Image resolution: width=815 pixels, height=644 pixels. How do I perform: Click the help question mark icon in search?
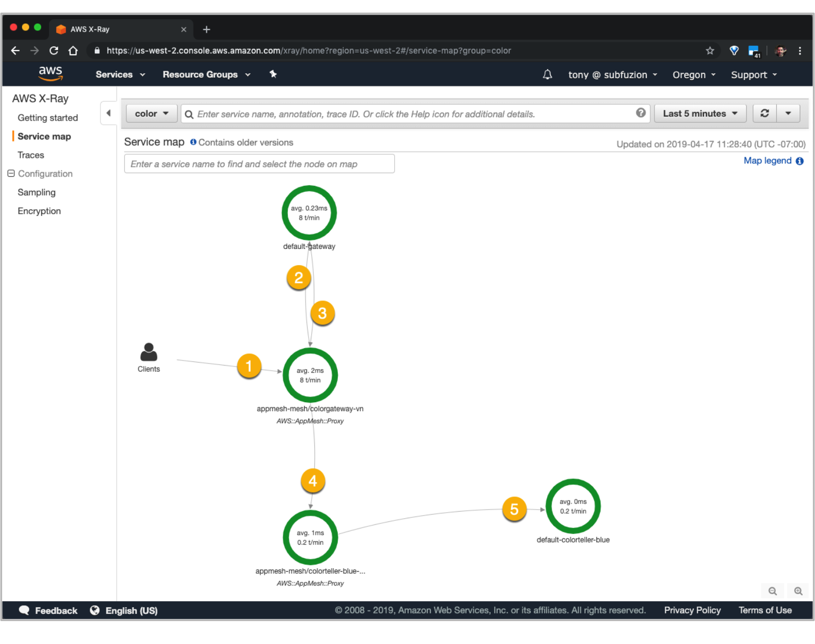click(x=640, y=113)
